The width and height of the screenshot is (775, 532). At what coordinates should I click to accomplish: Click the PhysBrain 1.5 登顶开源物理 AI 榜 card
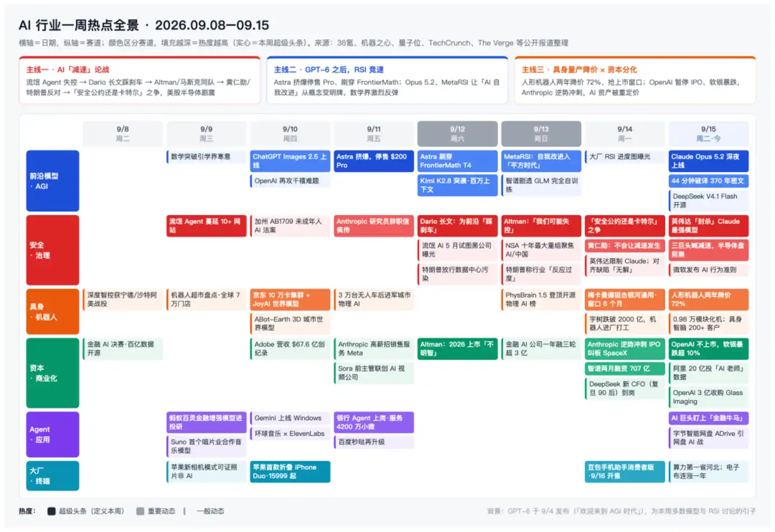click(541, 300)
